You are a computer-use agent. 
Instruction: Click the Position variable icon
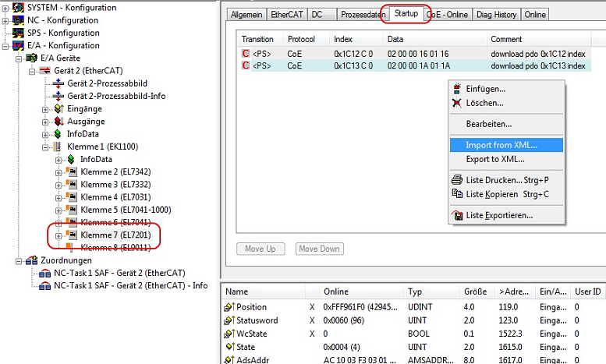tap(229, 307)
